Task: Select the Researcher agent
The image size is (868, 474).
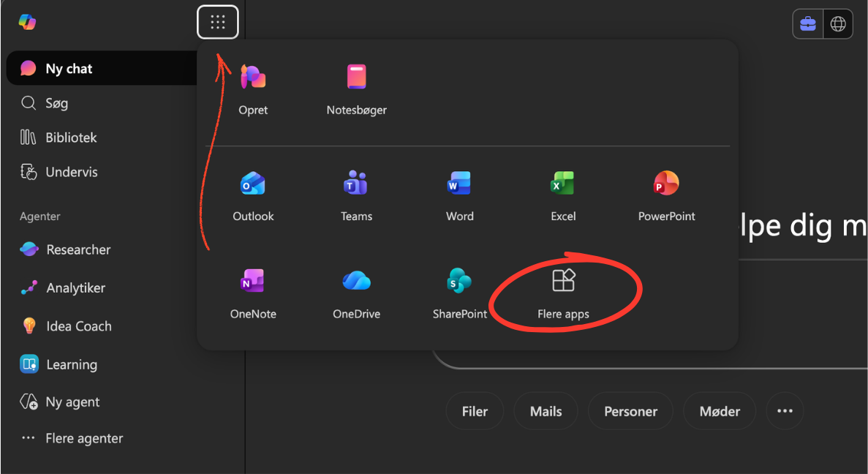Action: 65,249
